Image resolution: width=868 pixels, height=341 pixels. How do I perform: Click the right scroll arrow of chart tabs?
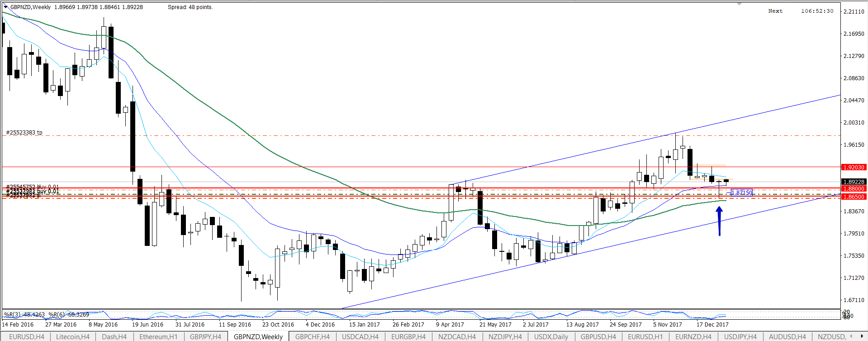[863, 336]
